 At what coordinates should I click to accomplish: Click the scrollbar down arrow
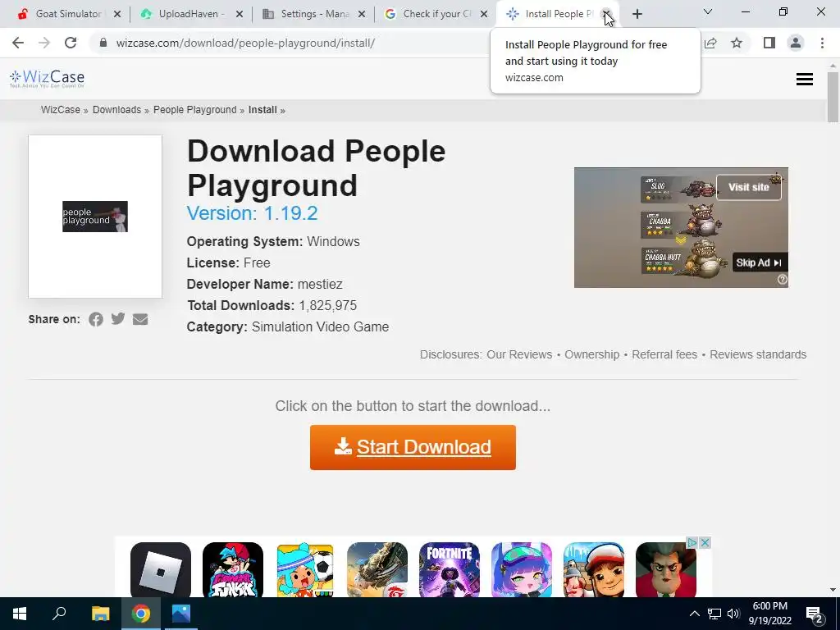(x=833, y=590)
